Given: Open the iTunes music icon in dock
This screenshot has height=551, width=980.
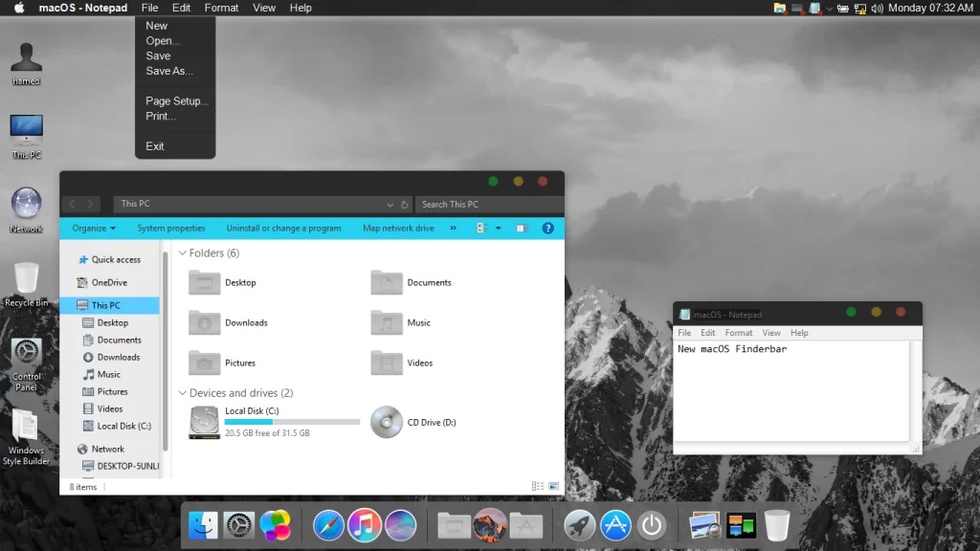Looking at the screenshot, I should coord(365,525).
